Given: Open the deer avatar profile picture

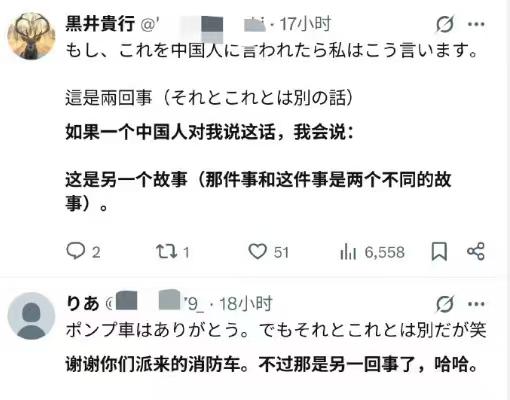Looking at the screenshot, I should tap(31, 36).
